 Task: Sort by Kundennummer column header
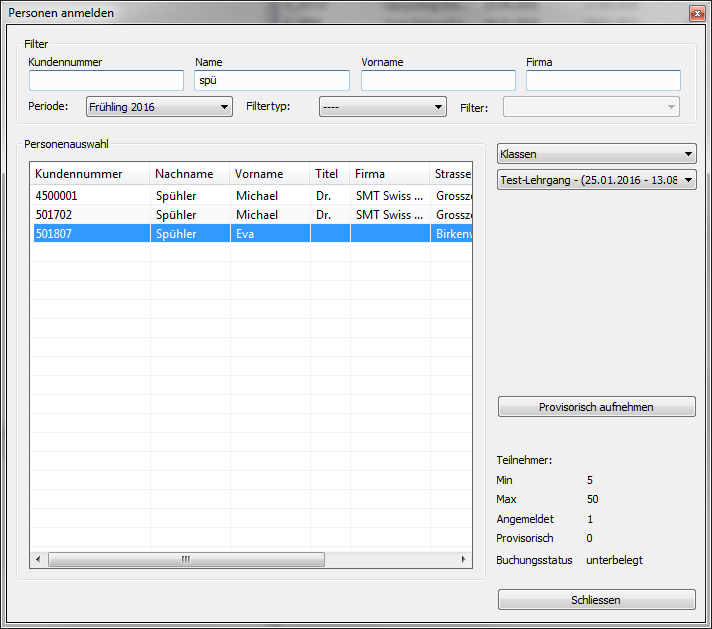tap(90, 174)
